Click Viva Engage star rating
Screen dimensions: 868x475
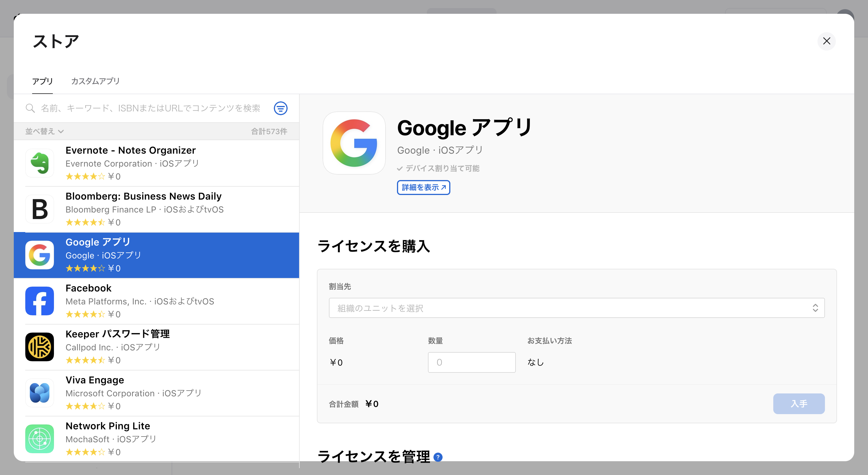tap(85, 406)
